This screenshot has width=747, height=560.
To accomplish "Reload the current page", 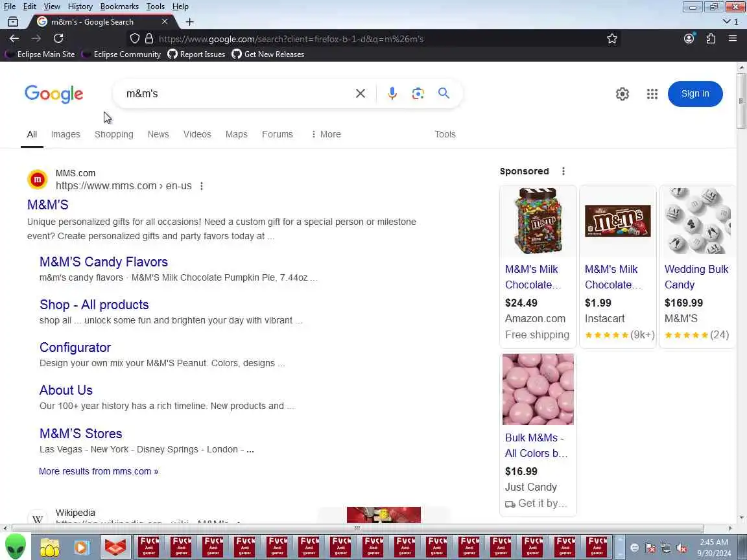I will (x=58, y=39).
